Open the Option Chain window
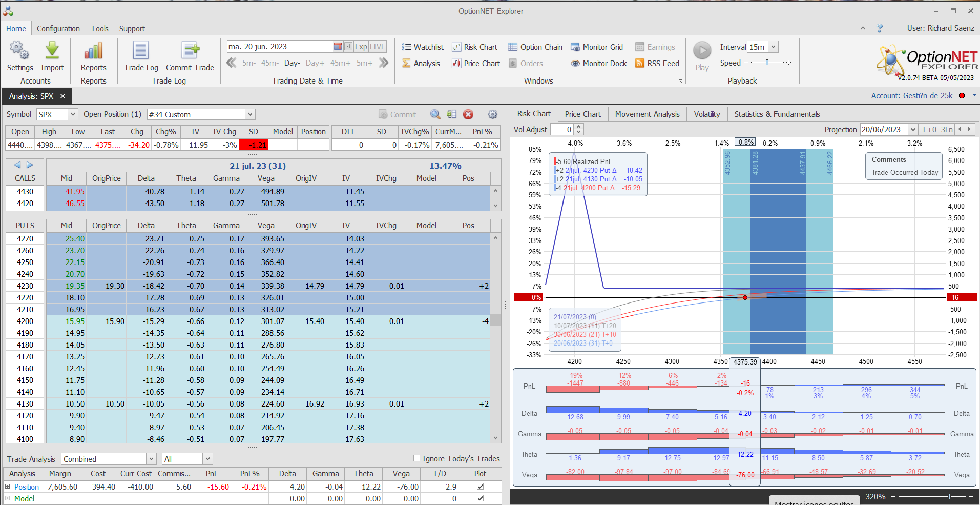This screenshot has width=980, height=505. pos(535,47)
